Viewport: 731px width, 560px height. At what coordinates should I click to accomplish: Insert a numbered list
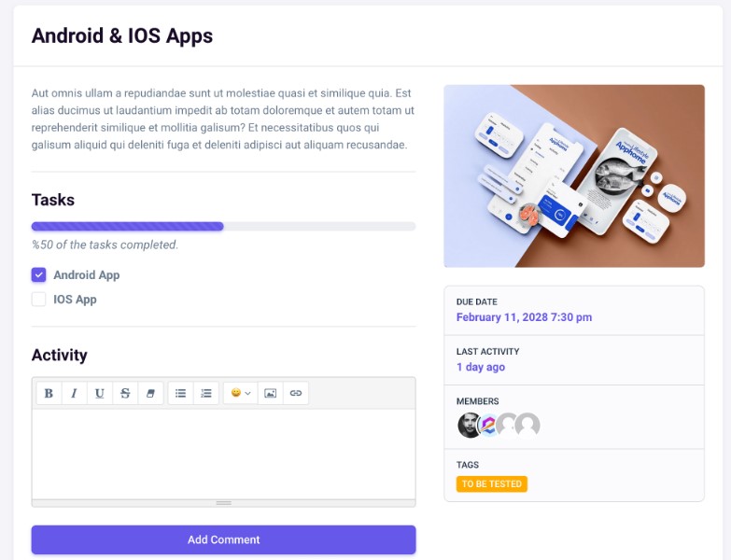[x=206, y=393]
